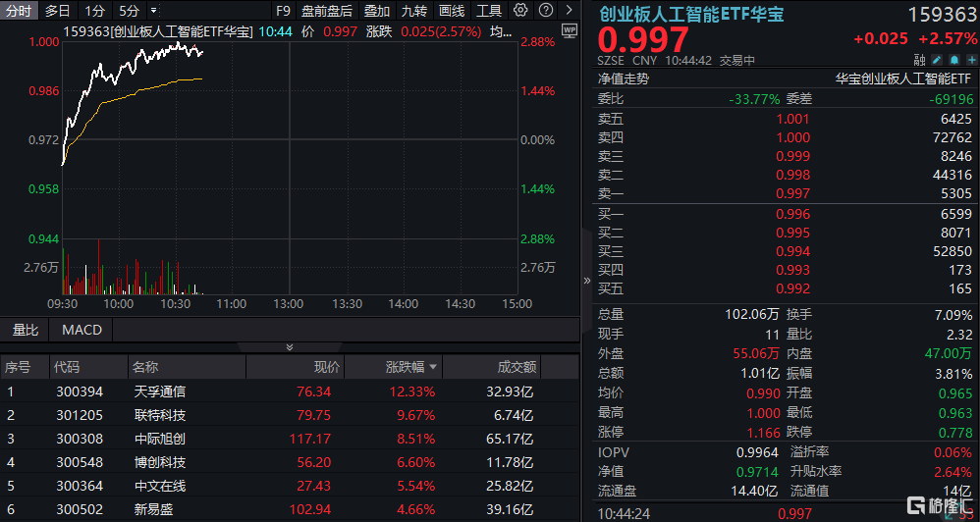Click the 卖五 price 1.001

point(792,119)
